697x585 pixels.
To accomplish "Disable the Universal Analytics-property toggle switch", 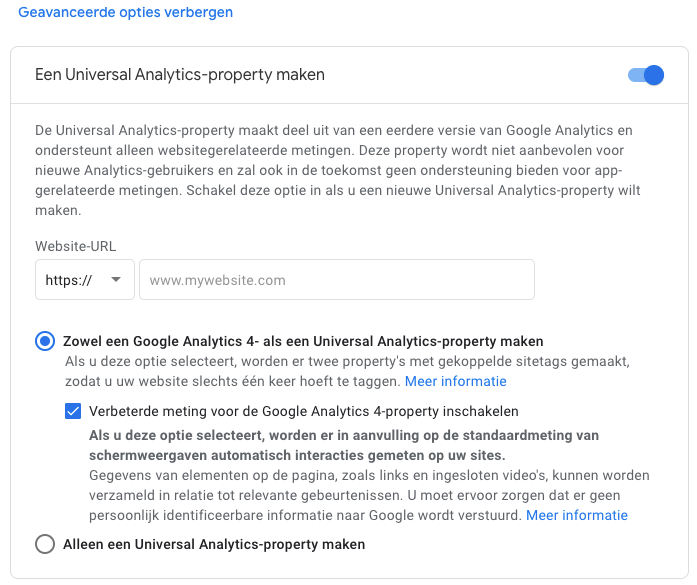I will click(646, 75).
